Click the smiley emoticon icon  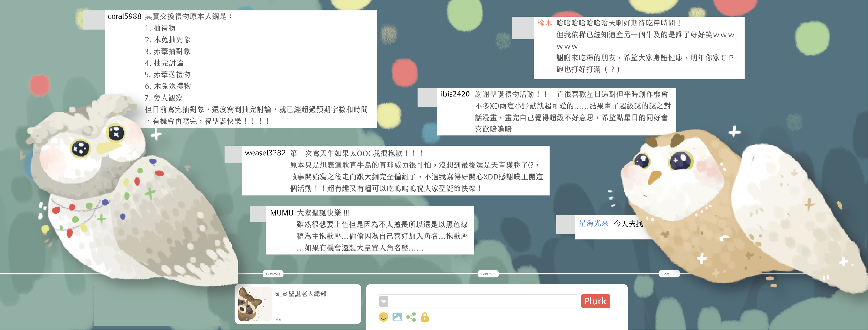[383, 317]
